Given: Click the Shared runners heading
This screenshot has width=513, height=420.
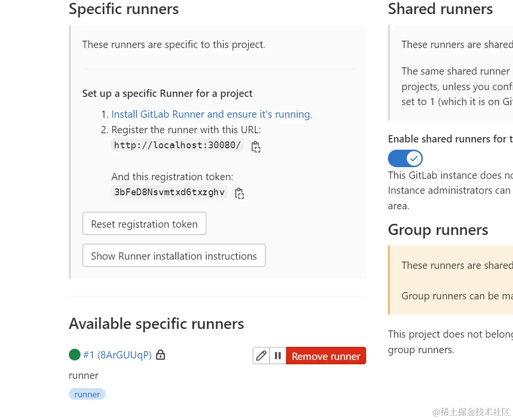Looking at the screenshot, I should [x=440, y=9].
